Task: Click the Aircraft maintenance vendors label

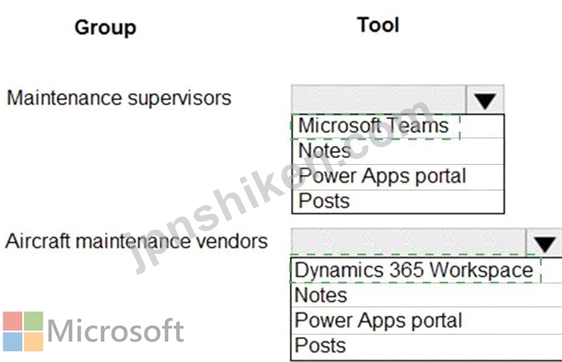Action: click(x=137, y=241)
